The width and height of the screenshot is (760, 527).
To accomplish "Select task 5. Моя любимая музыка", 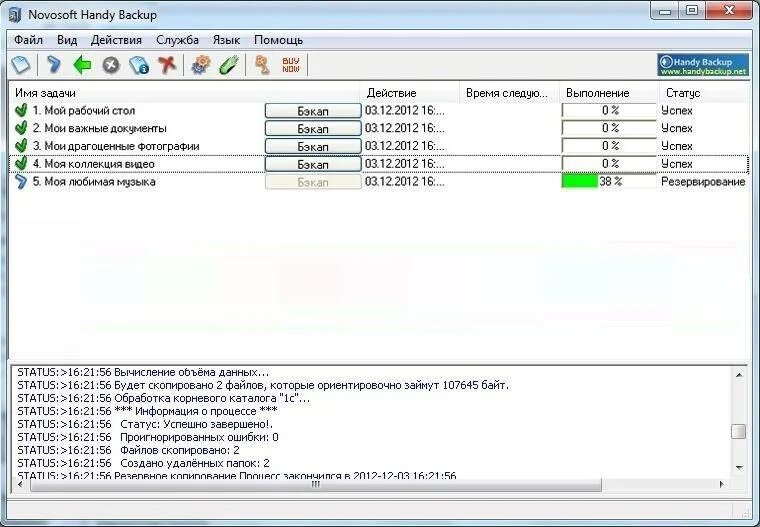I will coord(94,182).
